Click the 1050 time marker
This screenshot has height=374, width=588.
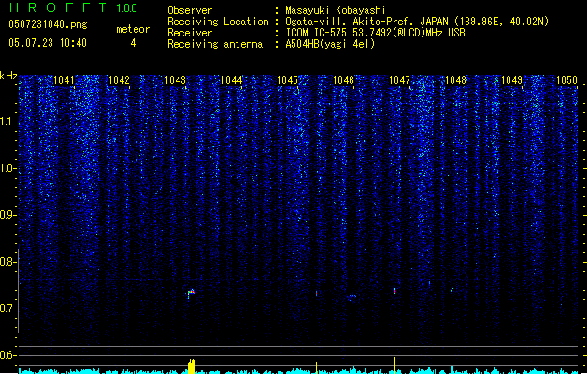click(566, 80)
